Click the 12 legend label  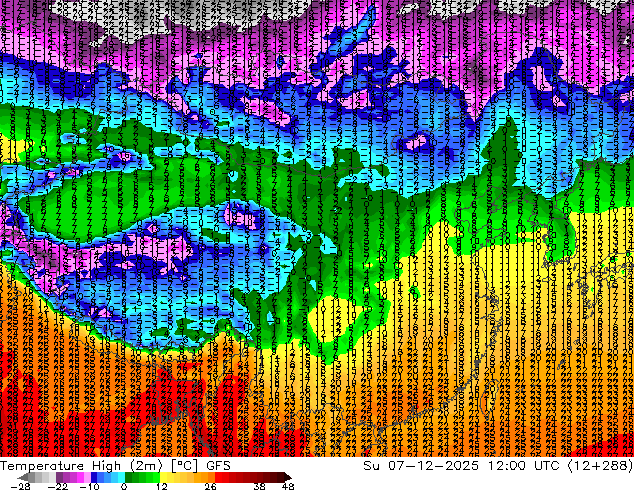[162, 486]
